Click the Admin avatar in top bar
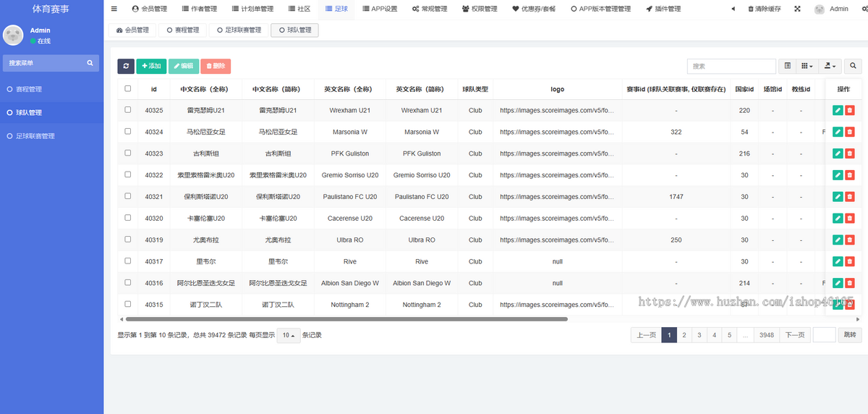This screenshot has height=414, width=868. (820, 9)
